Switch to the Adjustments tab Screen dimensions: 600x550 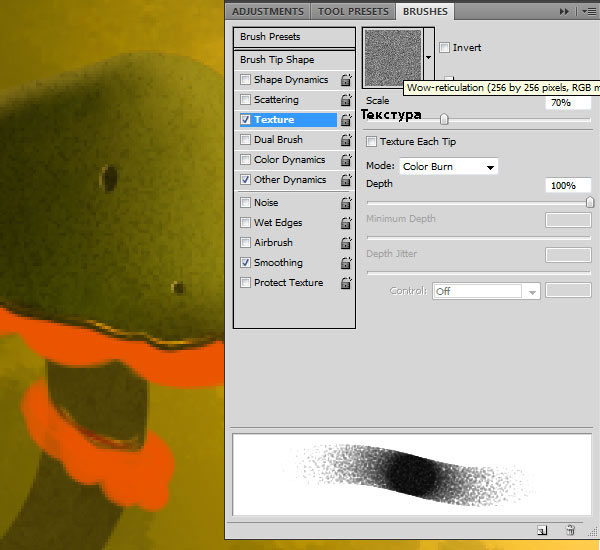click(267, 11)
